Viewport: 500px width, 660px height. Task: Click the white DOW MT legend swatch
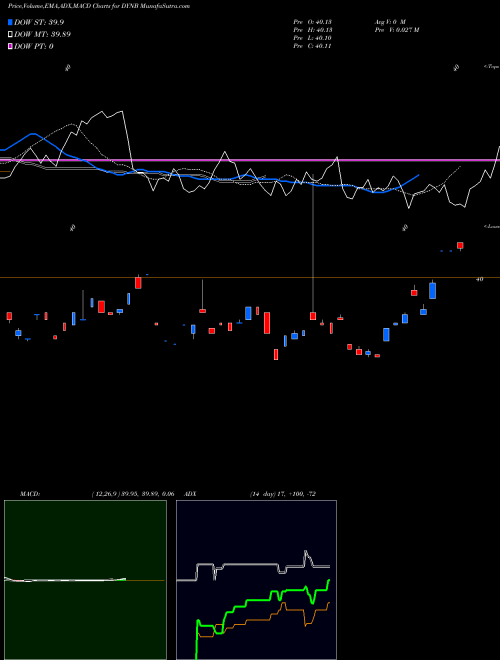tap(10, 34)
